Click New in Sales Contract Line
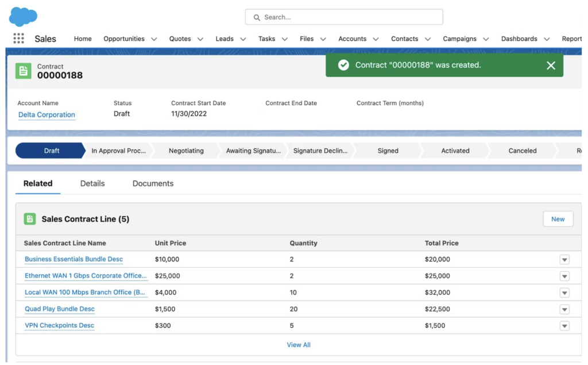 click(x=558, y=219)
